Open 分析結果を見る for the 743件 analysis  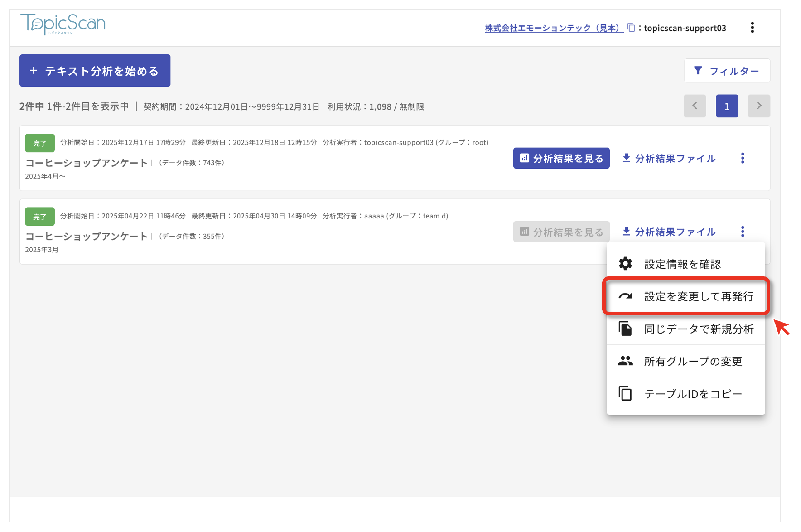point(561,158)
